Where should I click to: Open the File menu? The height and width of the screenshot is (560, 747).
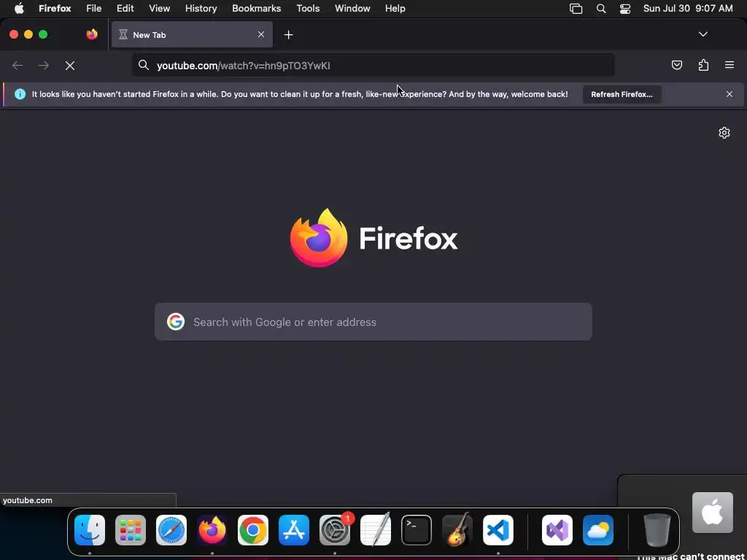pyautogui.click(x=94, y=9)
